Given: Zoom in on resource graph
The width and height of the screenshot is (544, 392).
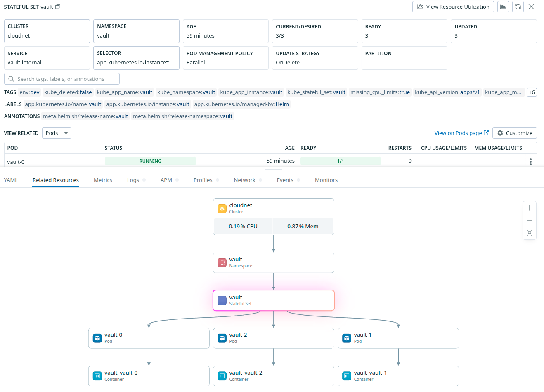Looking at the screenshot, I should click(530, 208).
